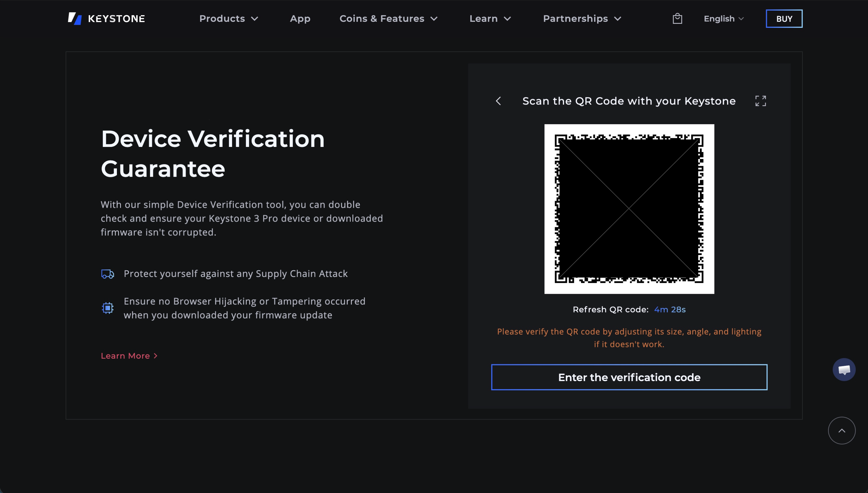
Task: Click the Keystone logo
Action: (x=106, y=19)
